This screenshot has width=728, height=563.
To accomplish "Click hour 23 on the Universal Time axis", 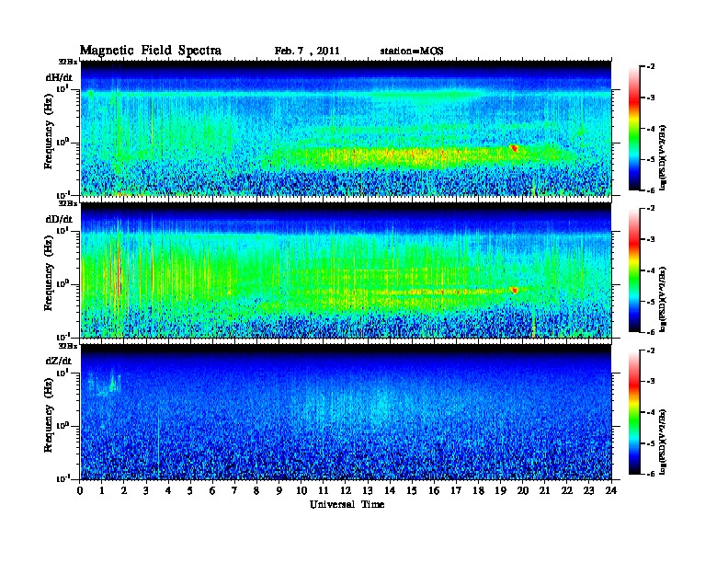I will point(589,490).
